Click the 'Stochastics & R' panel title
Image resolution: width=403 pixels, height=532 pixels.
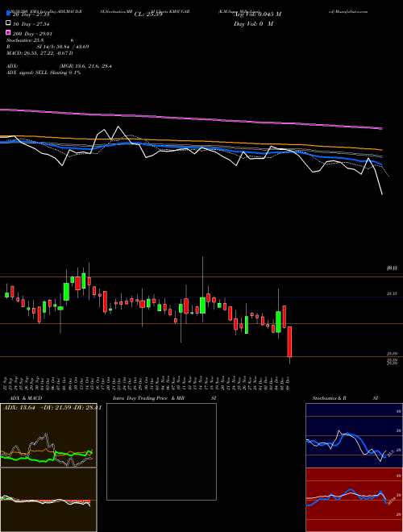(x=330, y=398)
